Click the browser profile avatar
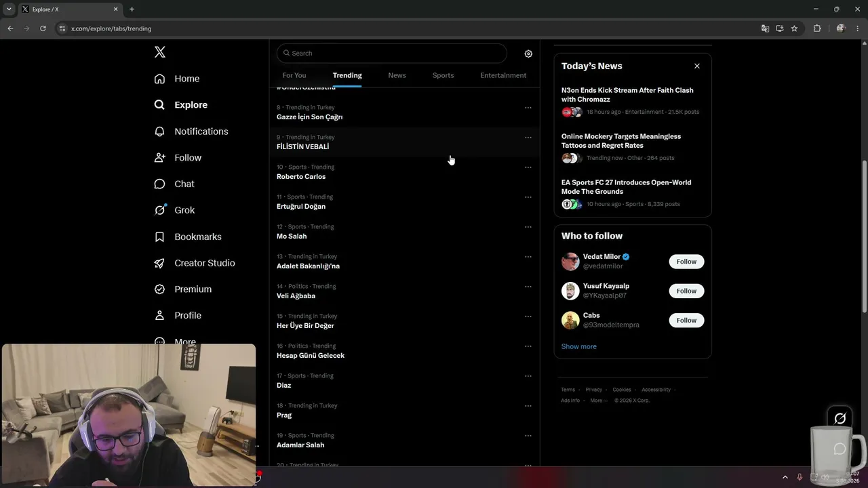Screen dimensions: 868x488 (841, 28)
